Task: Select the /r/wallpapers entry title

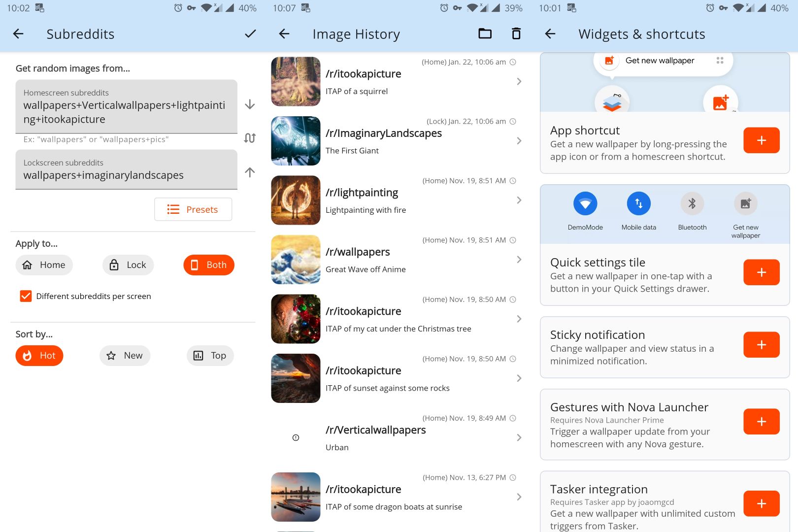Action: pyautogui.click(x=358, y=252)
